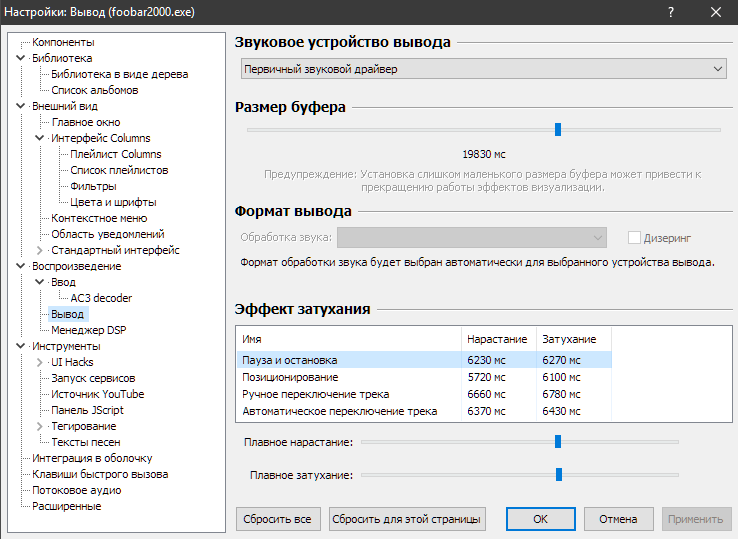Click the help question mark icon
Screen dimensions: 738x539
tap(669, 13)
